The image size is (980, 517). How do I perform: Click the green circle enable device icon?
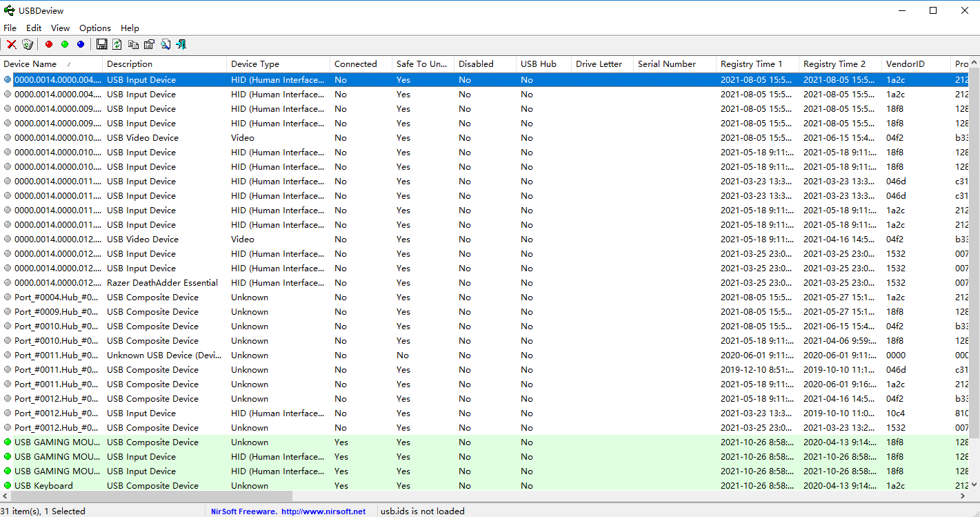65,44
